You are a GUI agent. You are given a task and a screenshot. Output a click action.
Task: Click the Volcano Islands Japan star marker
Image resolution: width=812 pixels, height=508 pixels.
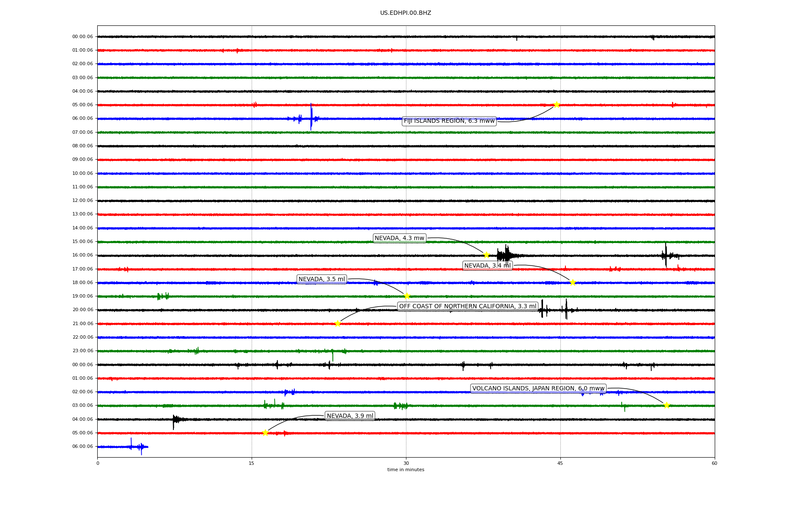click(x=667, y=405)
